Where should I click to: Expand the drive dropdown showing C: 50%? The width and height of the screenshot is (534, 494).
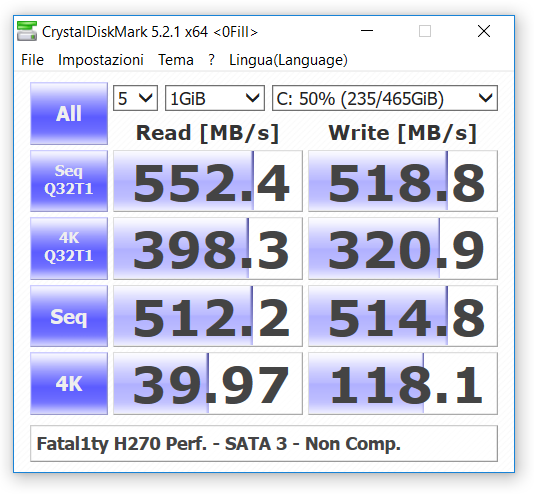click(x=385, y=98)
